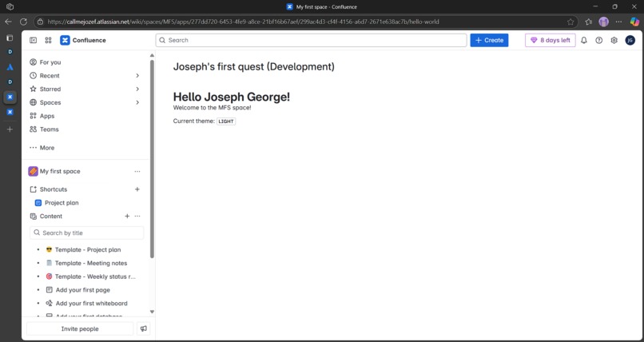644x342 pixels.
Task: Click the Create button
Action: (x=489, y=40)
